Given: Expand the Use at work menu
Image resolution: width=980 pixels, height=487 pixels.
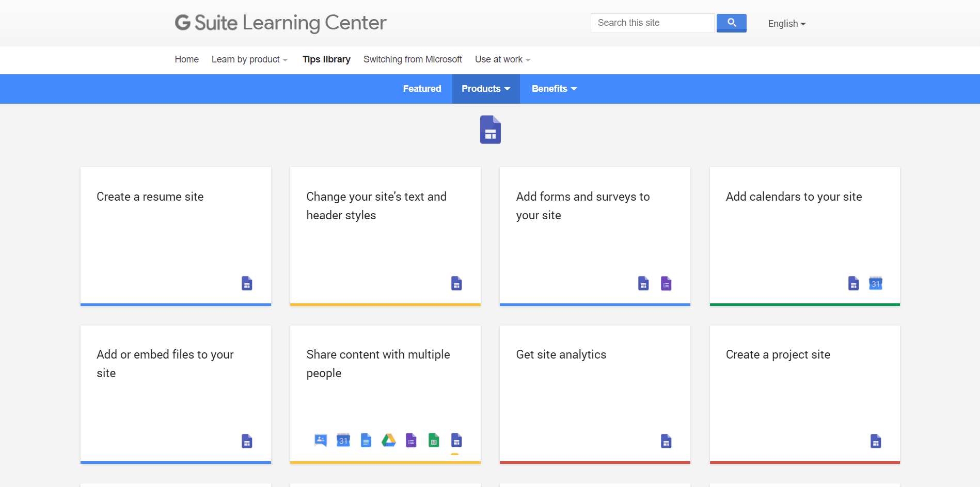Looking at the screenshot, I should [x=502, y=59].
